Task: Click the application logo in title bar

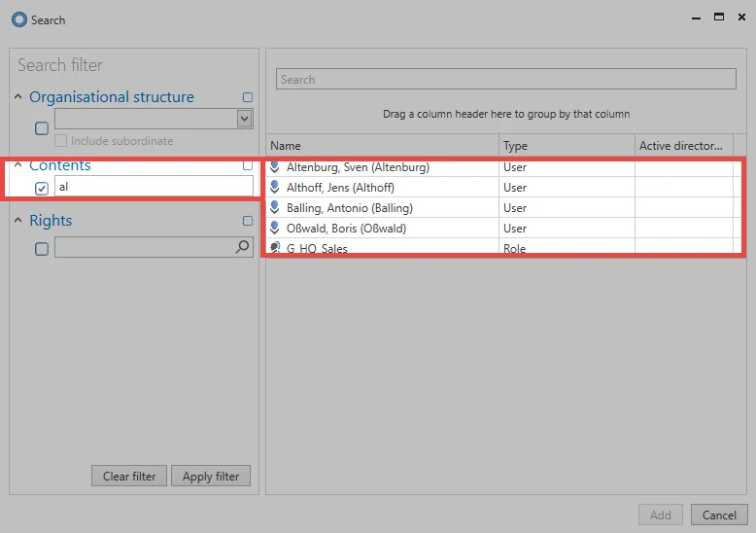Action: [19, 19]
